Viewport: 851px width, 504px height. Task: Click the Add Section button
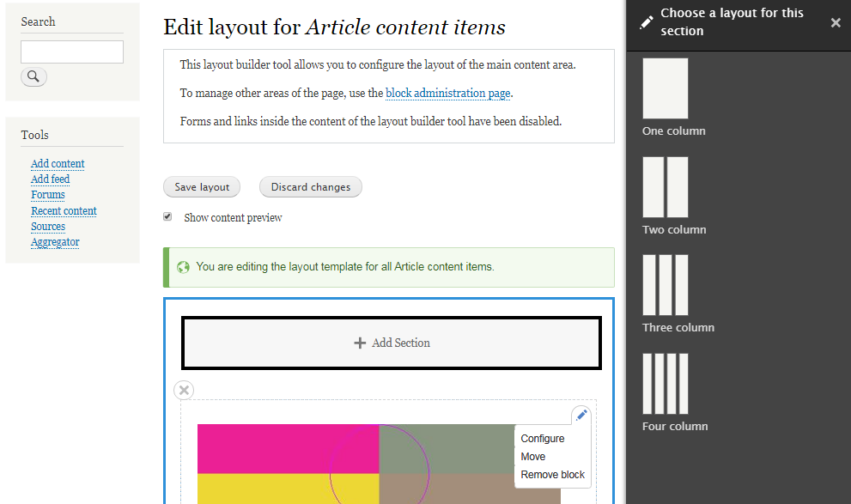[x=392, y=343]
